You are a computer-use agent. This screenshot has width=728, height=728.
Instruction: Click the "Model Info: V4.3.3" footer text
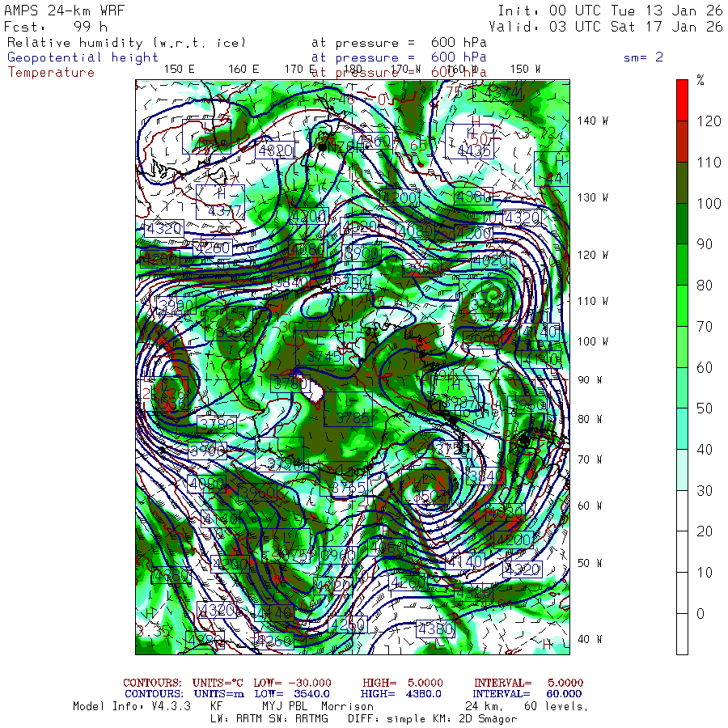tap(132, 706)
